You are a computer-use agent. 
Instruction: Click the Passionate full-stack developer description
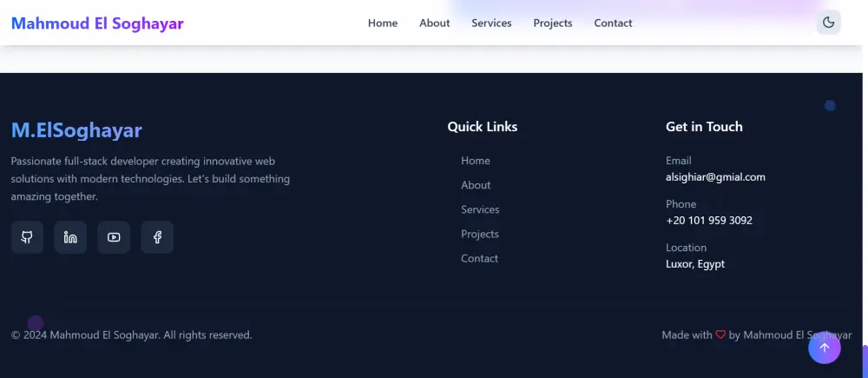(150, 178)
